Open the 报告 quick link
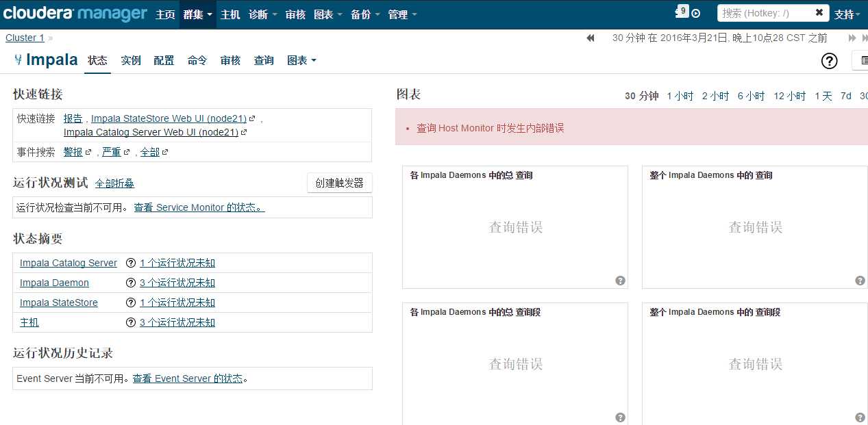The height and width of the screenshot is (425, 868). 73,118
